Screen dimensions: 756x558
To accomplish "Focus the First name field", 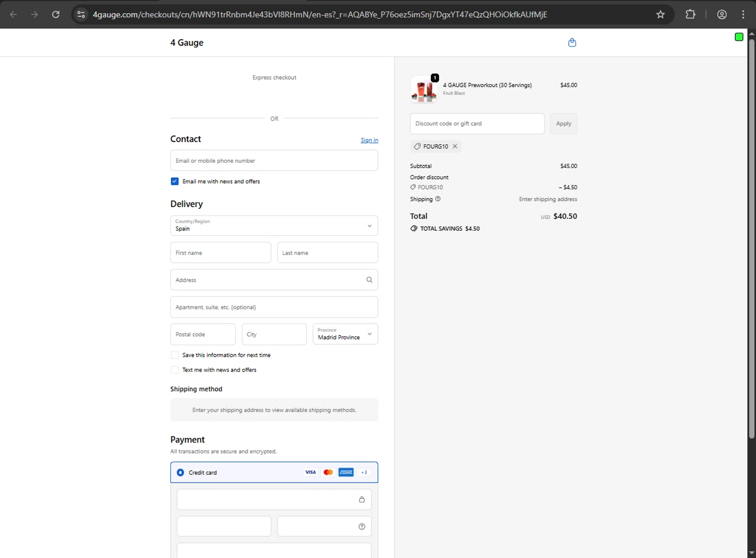I will coord(221,253).
